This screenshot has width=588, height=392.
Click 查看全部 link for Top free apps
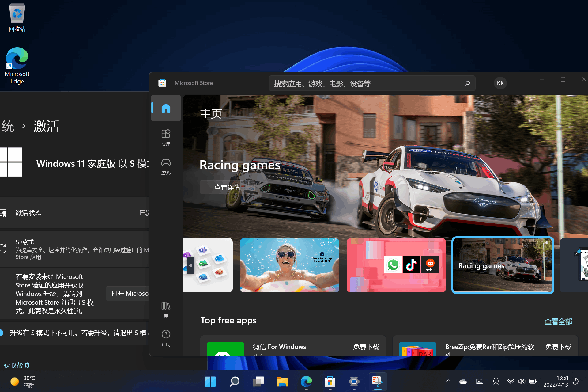(558, 322)
